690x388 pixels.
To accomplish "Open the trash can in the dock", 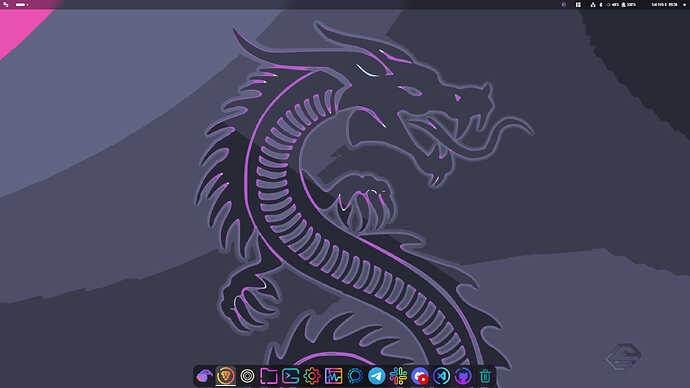I will click(x=485, y=376).
